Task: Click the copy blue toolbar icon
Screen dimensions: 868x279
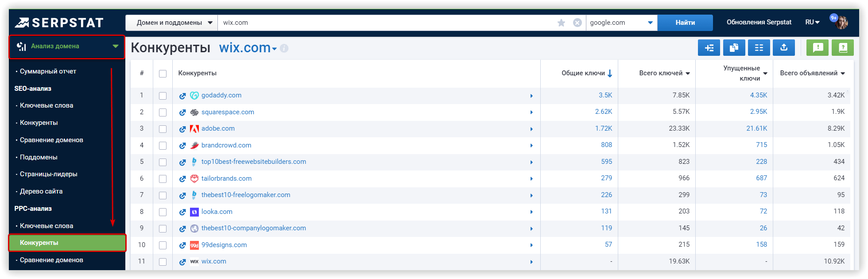Action: tap(734, 48)
